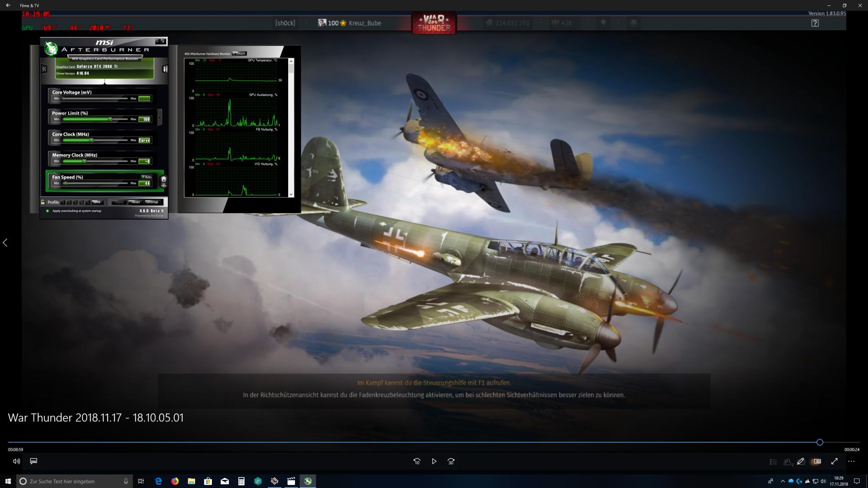Expand the hidden tray icons chevron

click(783, 481)
